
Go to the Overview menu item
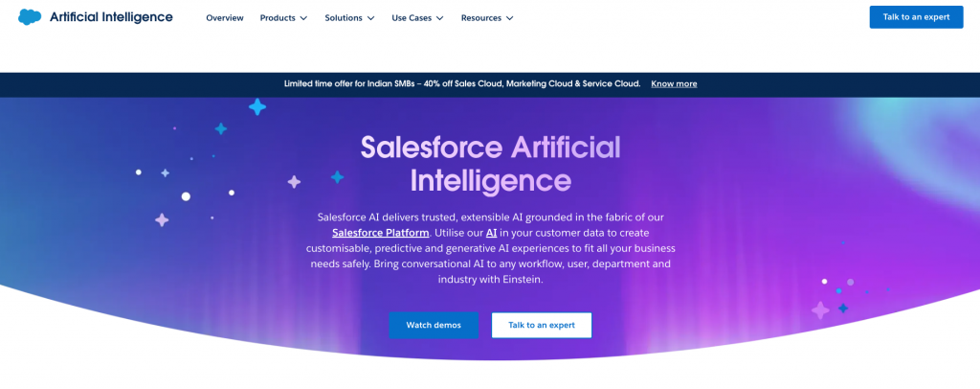(225, 18)
